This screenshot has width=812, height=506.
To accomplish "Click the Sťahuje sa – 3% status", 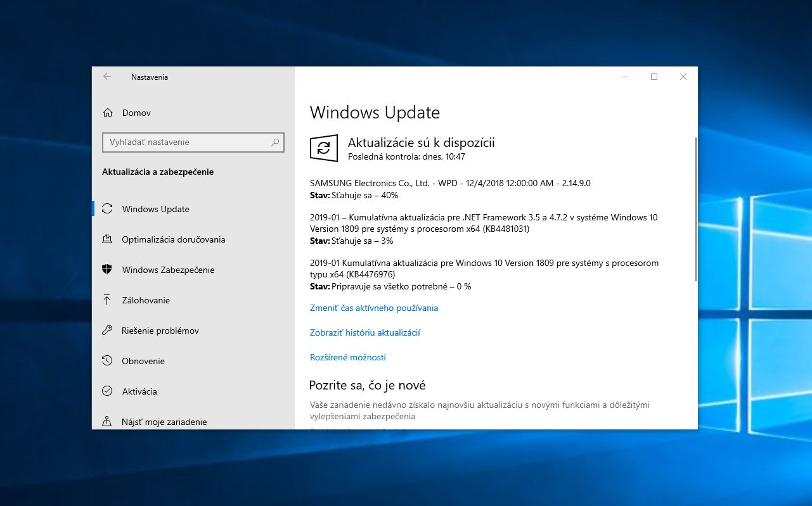I will (362, 241).
